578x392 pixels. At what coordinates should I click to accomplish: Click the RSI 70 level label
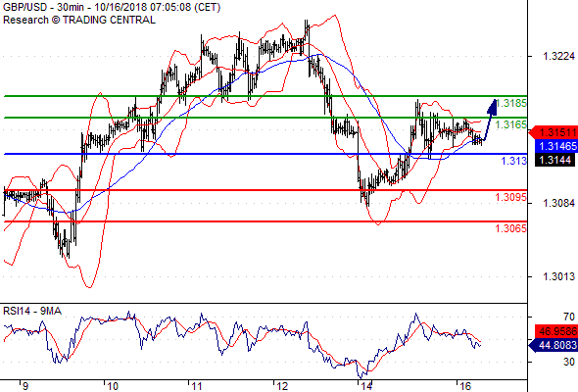pyautogui.click(x=569, y=317)
